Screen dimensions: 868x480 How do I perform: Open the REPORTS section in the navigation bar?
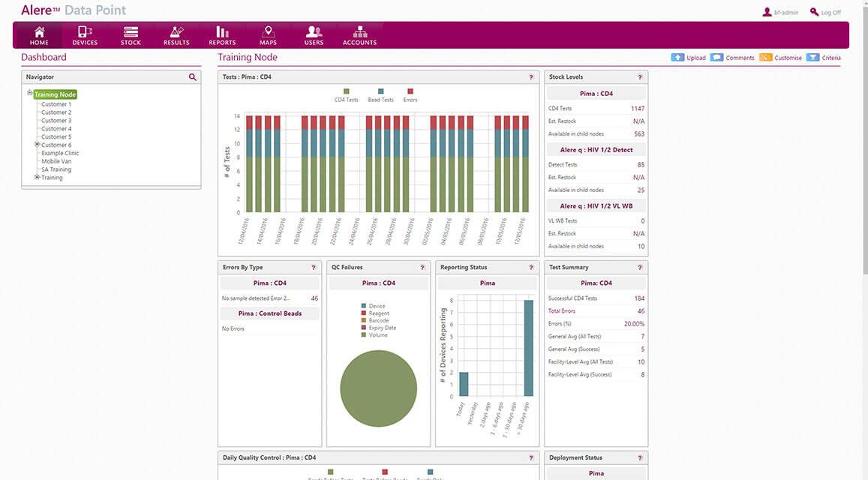222,34
